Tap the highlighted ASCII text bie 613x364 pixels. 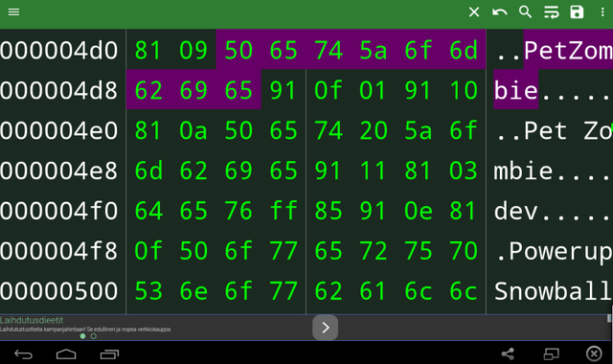pyautogui.click(x=515, y=90)
